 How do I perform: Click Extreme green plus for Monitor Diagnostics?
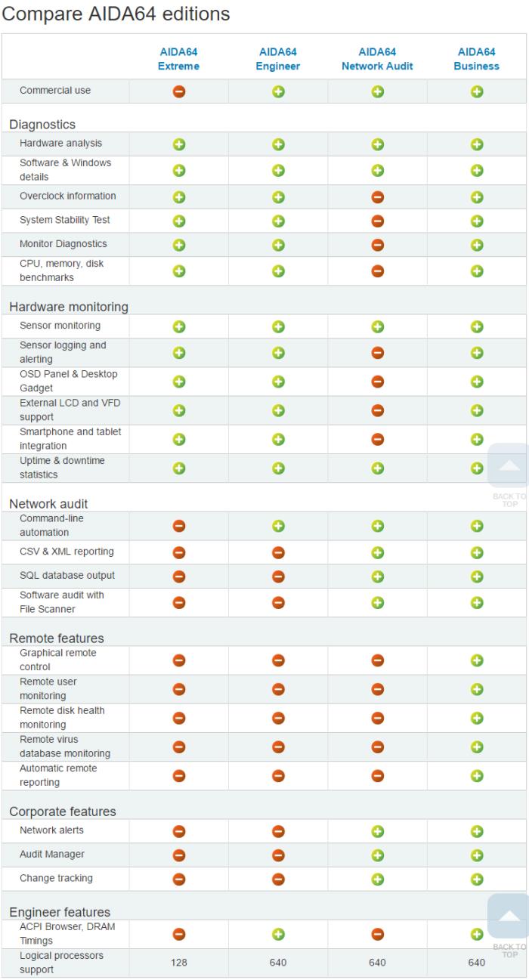179,245
